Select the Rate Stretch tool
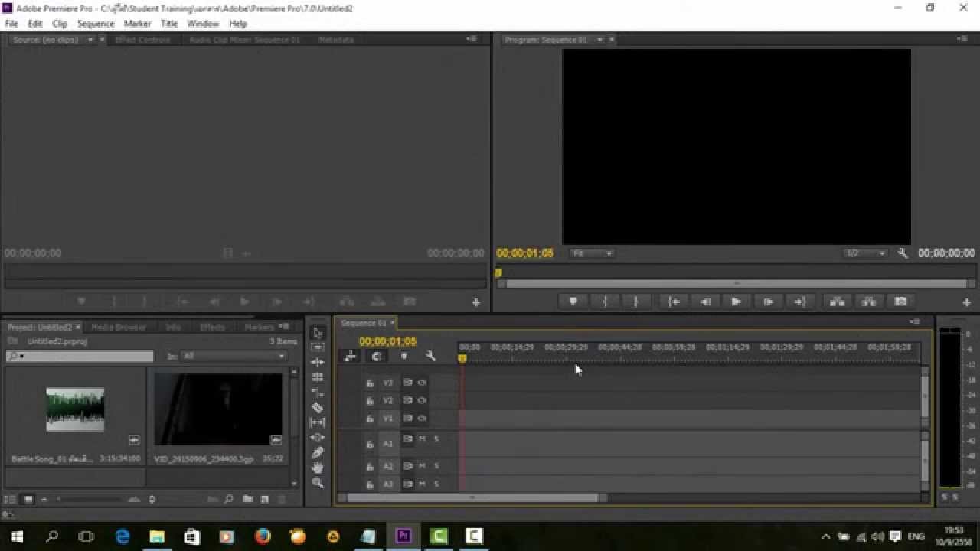Screen dimensions: 980x551 (x=318, y=392)
